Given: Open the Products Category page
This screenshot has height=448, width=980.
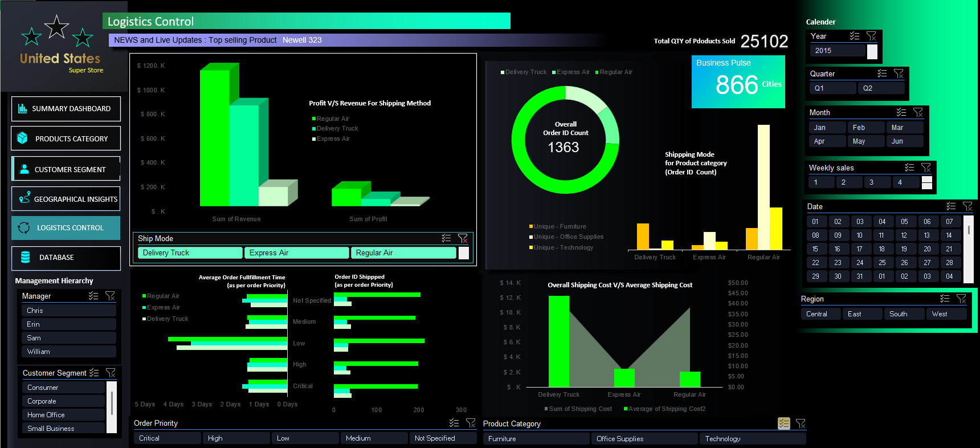Looking at the screenshot, I should (x=66, y=139).
